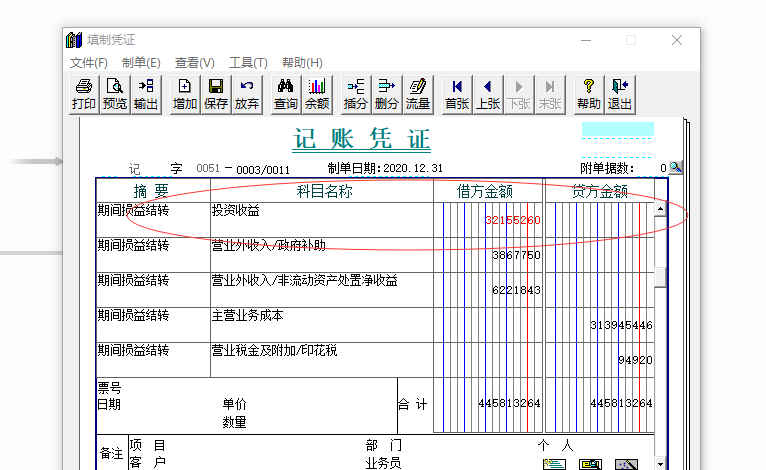Click voucher number 0051 field
The width and height of the screenshot is (766, 470).
click(x=208, y=169)
